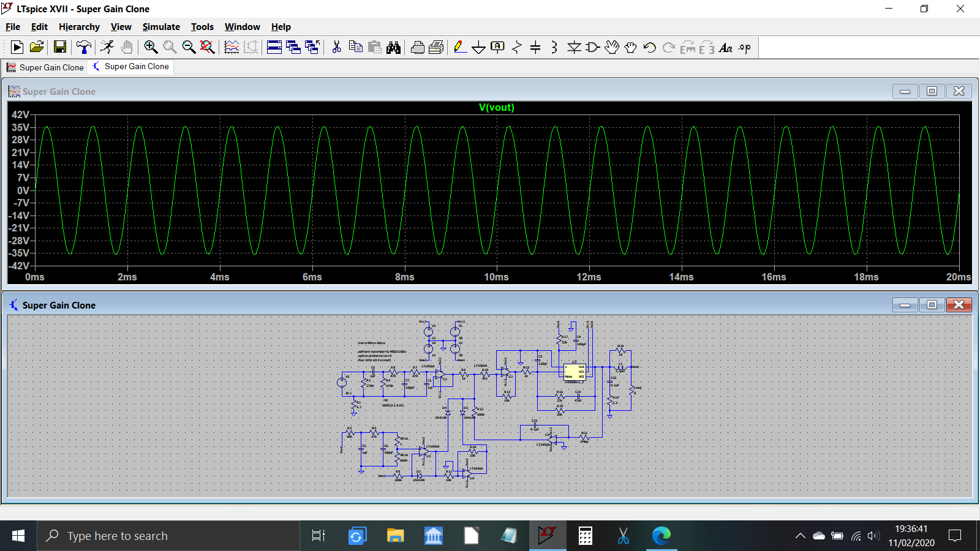Image resolution: width=980 pixels, height=551 pixels.
Task: Open the View menu
Action: [x=121, y=26]
